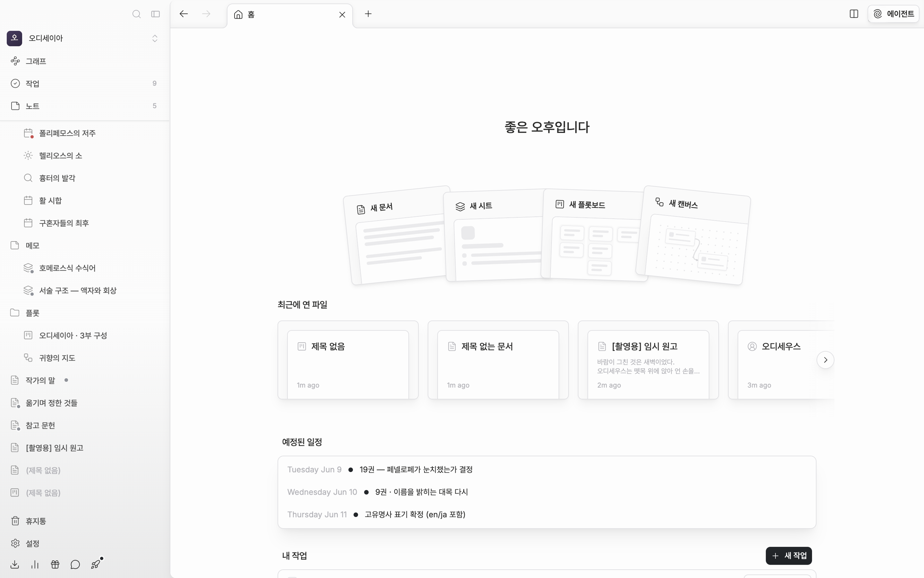Open the 휴지통 trash
The image size is (924, 578).
point(84,521)
